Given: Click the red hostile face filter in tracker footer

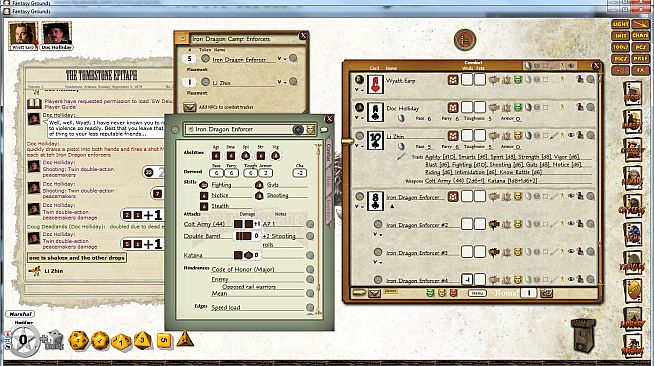Looking at the screenshot, I should click(453, 293).
